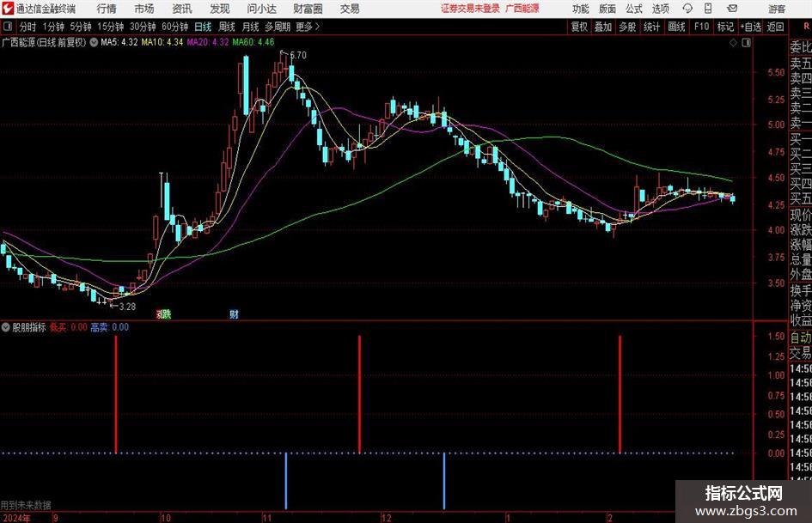Open the 问小达 menu

click(x=262, y=9)
